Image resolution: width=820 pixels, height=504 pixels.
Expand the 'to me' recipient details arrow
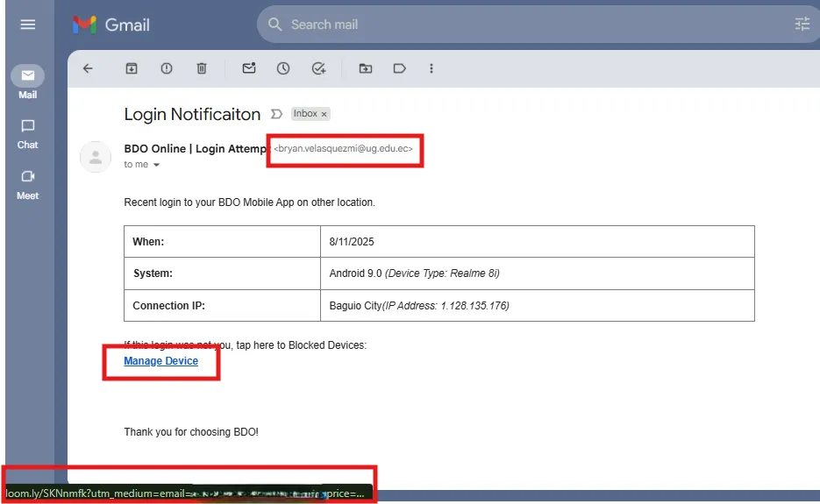pos(156,165)
